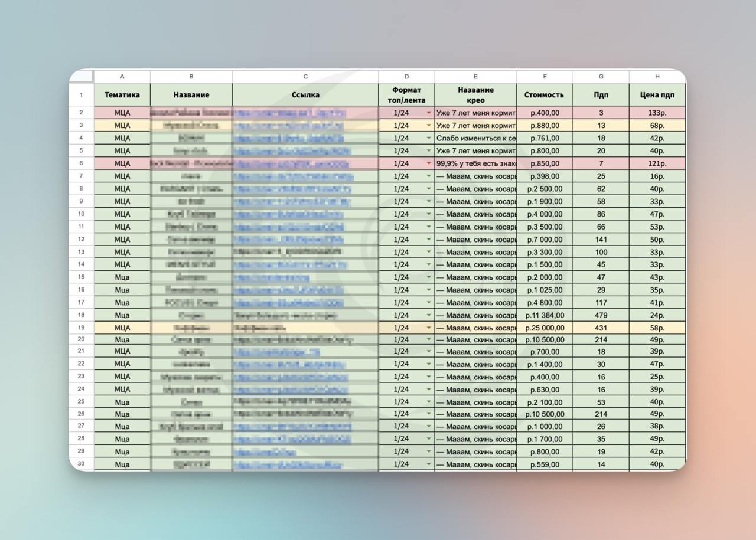Select column C by its header
This screenshot has width=756, height=540.
tap(305, 77)
